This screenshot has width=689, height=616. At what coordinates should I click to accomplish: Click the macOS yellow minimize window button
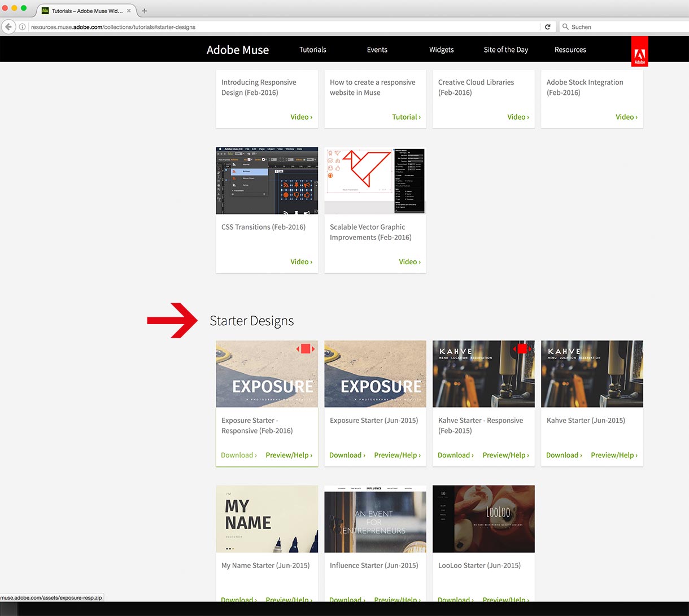click(x=14, y=8)
